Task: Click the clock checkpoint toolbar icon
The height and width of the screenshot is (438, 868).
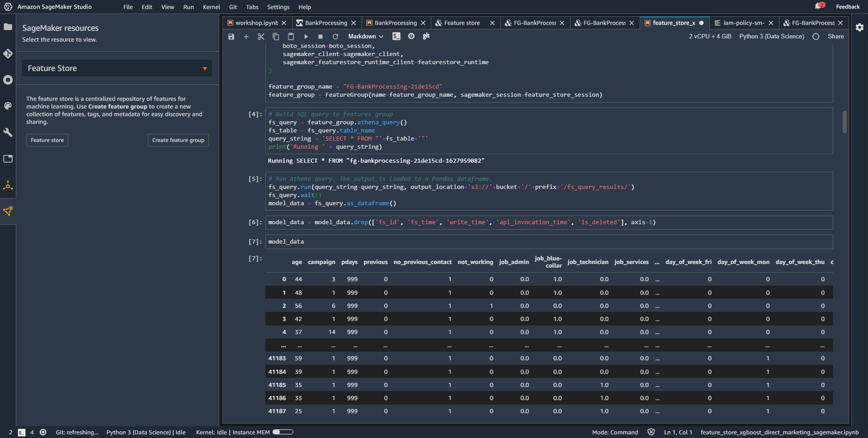Action: (411, 36)
